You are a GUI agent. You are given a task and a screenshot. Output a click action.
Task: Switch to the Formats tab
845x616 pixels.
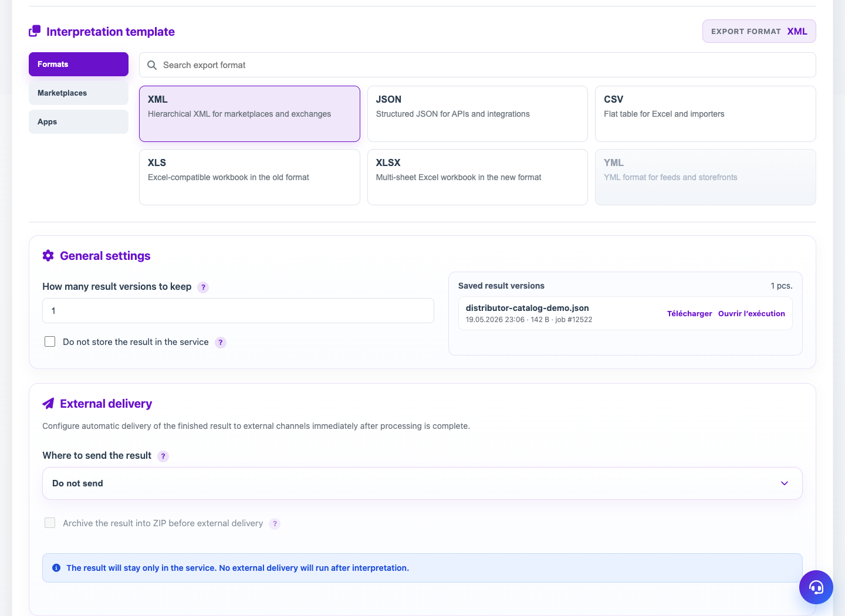pyautogui.click(x=79, y=64)
